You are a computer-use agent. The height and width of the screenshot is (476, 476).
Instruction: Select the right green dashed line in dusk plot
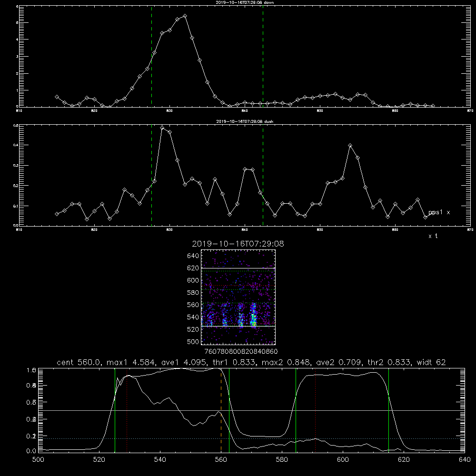click(x=263, y=176)
